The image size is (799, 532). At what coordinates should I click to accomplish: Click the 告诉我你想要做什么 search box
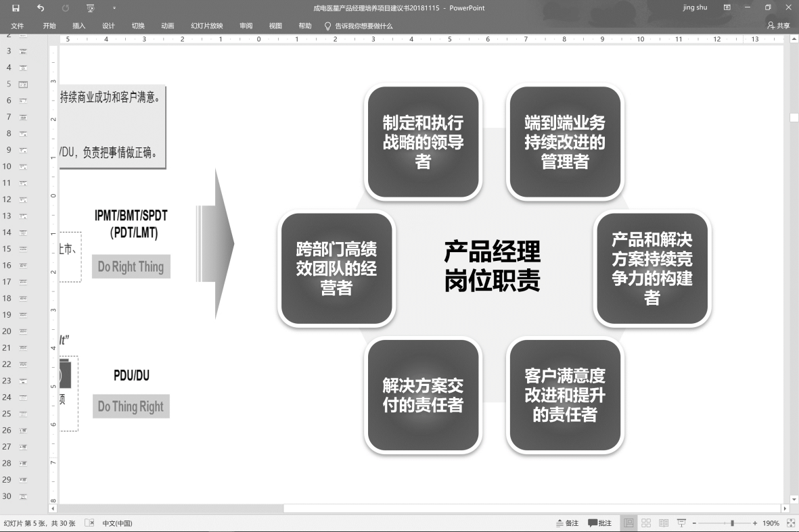click(363, 26)
